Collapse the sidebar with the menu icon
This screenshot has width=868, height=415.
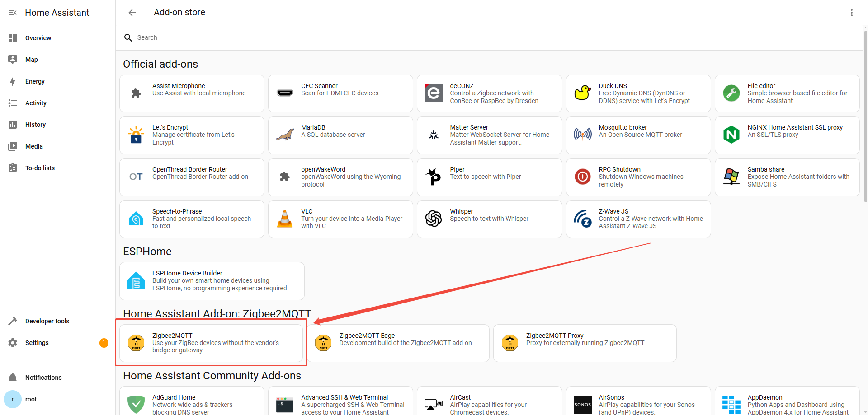pos(13,13)
